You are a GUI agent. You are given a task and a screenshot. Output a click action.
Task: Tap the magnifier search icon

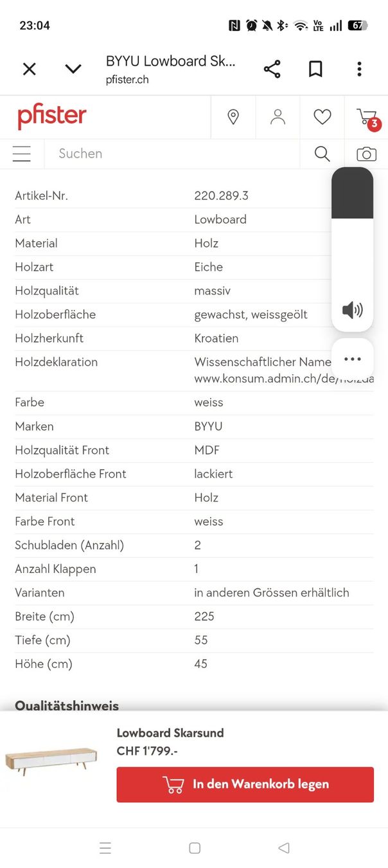(x=322, y=154)
